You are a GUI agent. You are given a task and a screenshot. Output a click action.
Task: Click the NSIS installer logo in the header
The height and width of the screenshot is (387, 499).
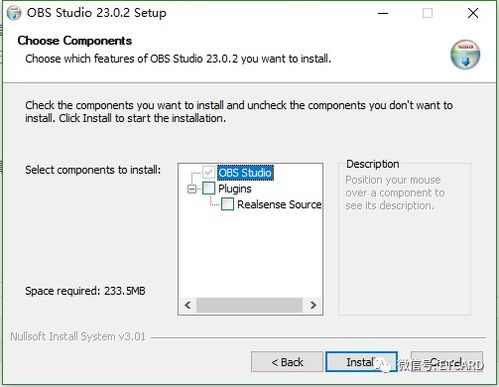tap(465, 55)
